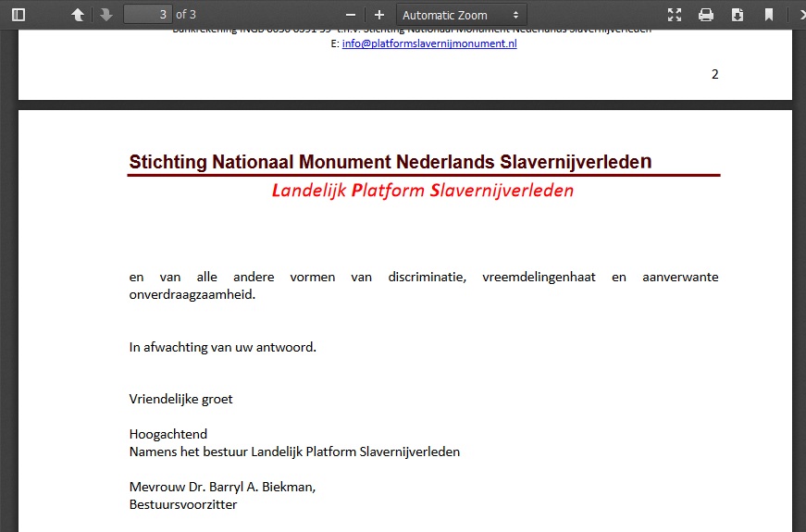Click the word 'Hoogachtend'
Image resolution: width=806 pixels, height=532 pixels.
coord(168,434)
